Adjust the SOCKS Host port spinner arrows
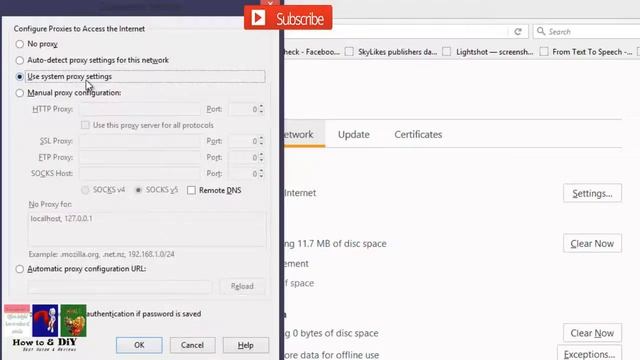Viewport: 640px width, 360px height. click(x=261, y=173)
